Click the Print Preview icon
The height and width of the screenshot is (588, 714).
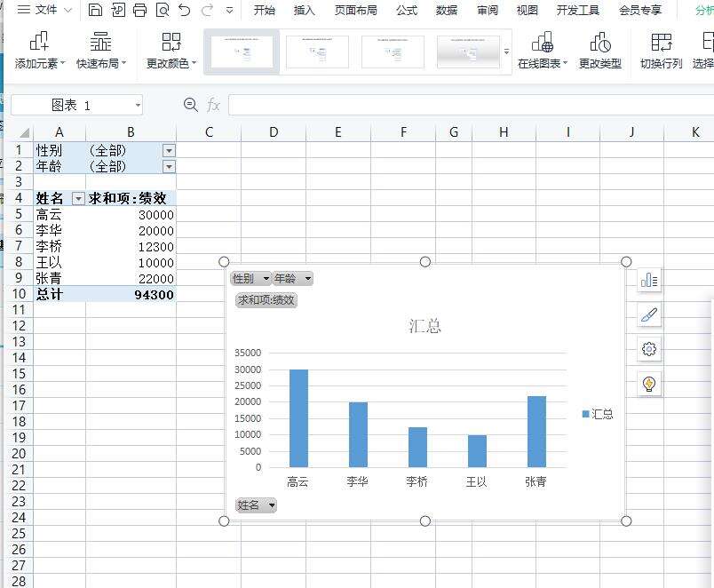tap(163, 10)
